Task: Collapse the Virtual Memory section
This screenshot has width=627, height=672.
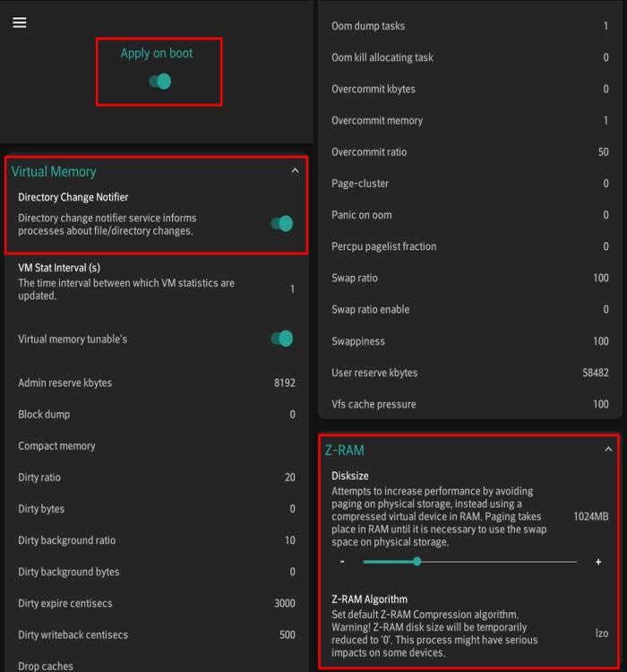Action: [295, 171]
